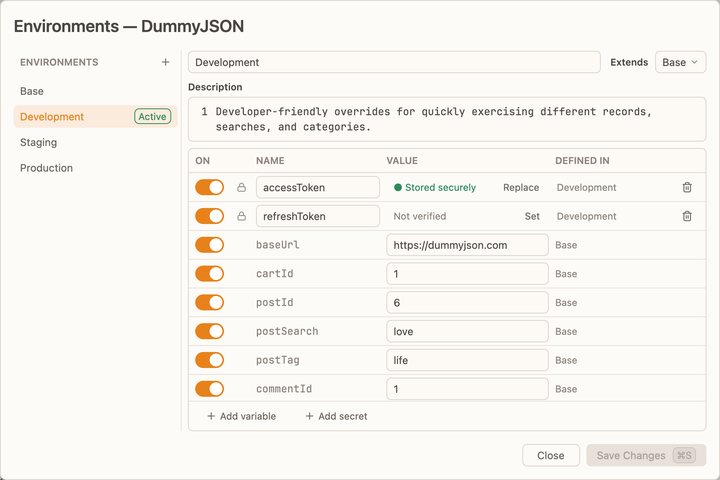This screenshot has width=720, height=480.
Task: Click the commentId variable name
Action: (x=284, y=389)
